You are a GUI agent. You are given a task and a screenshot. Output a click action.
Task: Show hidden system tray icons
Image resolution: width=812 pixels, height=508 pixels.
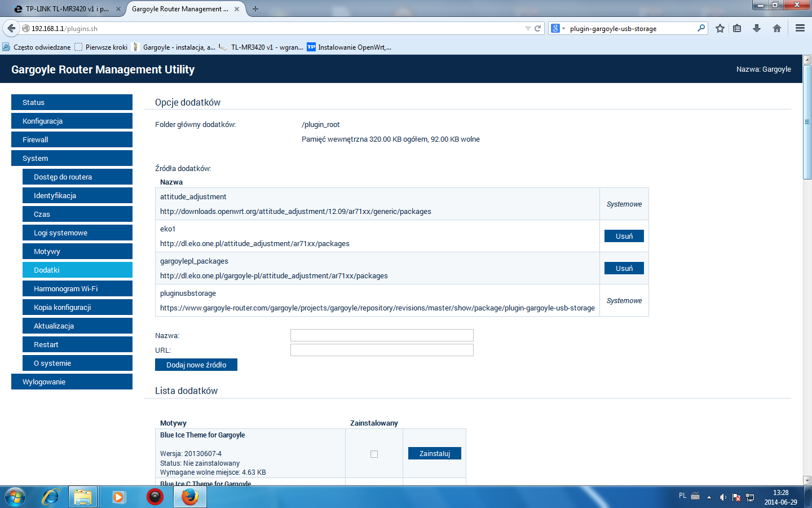pyautogui.click(x=709, y=497)
